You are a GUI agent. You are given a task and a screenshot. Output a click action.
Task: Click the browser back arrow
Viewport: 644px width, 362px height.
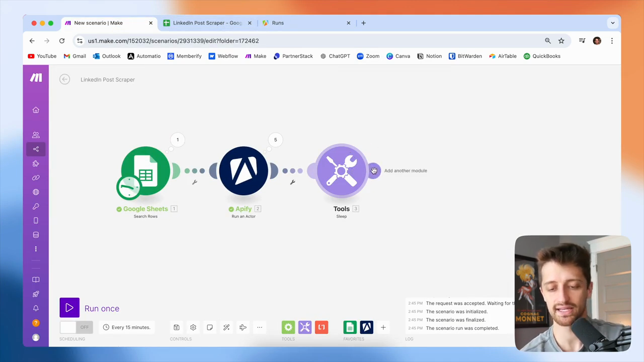[32, 41]
